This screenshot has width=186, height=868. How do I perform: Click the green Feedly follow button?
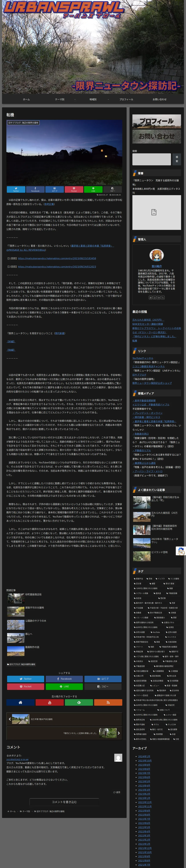click(79, 703)
